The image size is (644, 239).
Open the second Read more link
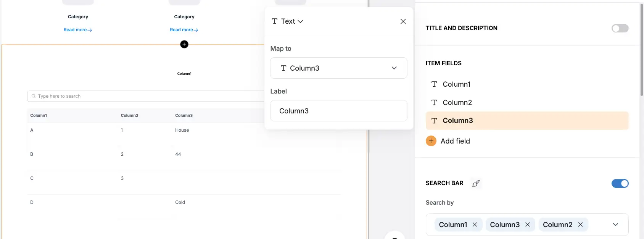(184, 30)
